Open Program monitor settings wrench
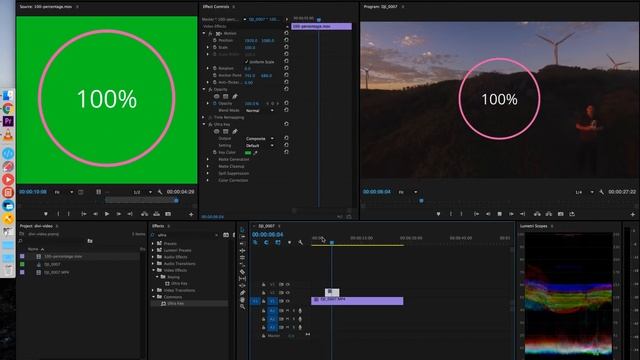 pos(602,192)
